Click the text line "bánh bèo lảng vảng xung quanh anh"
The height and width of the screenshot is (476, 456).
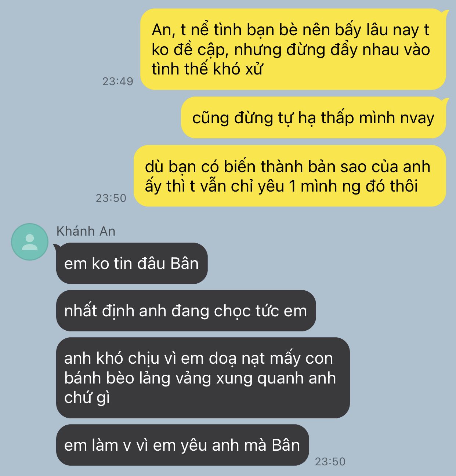point(200,378)
